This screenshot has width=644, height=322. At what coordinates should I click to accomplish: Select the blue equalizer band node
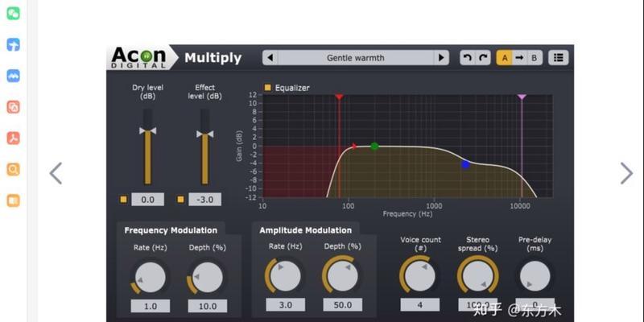click(465, 164)
